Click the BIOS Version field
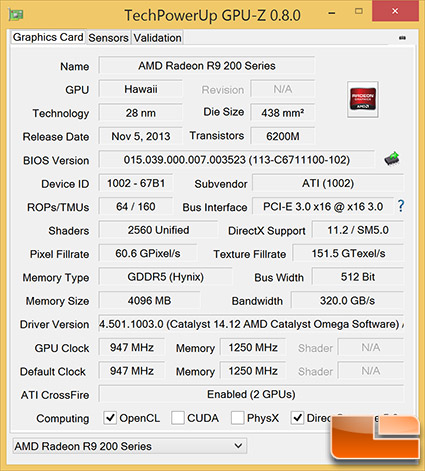Viewport: 425px width, 471px height. coord(236,160)
